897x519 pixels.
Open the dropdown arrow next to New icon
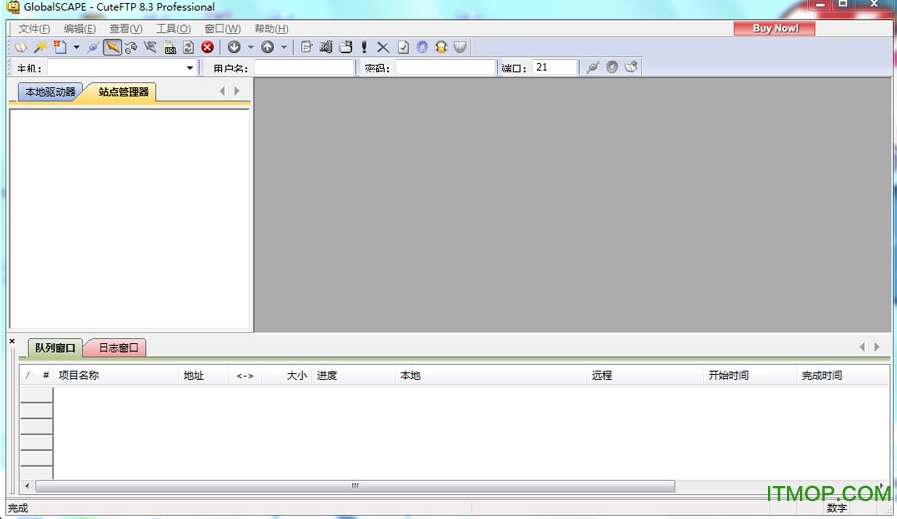pyautogui.click(x=76, y=47)
